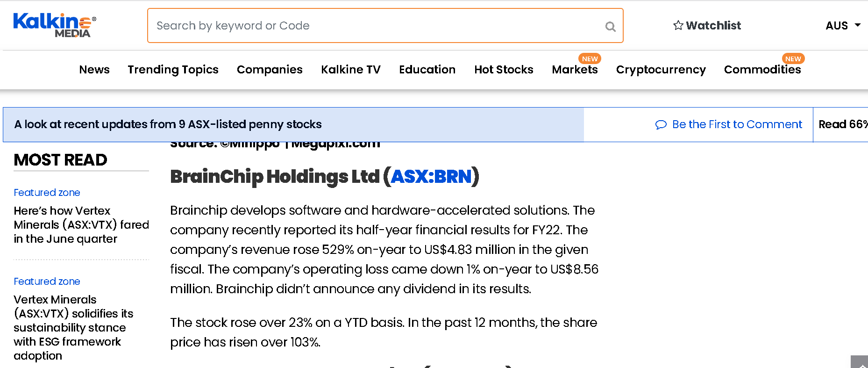This screenshot has height=368, width=868.
Task: Focus the keyword or code search field
Action: (x=378, y=26)
